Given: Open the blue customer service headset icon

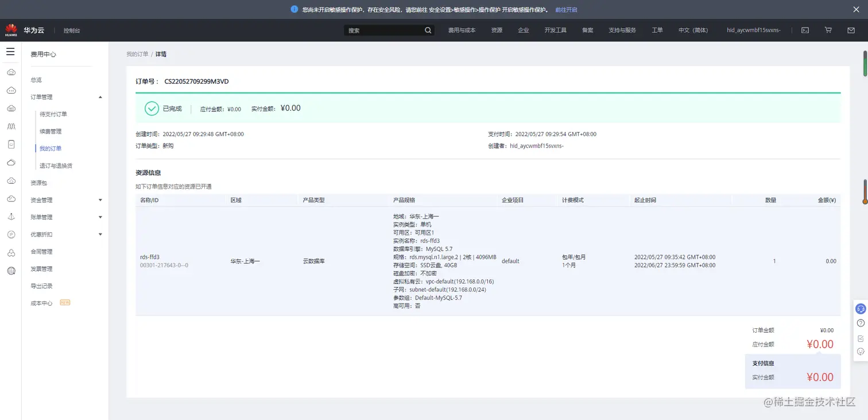Looking at the screenshot, I should coord(861,309).
